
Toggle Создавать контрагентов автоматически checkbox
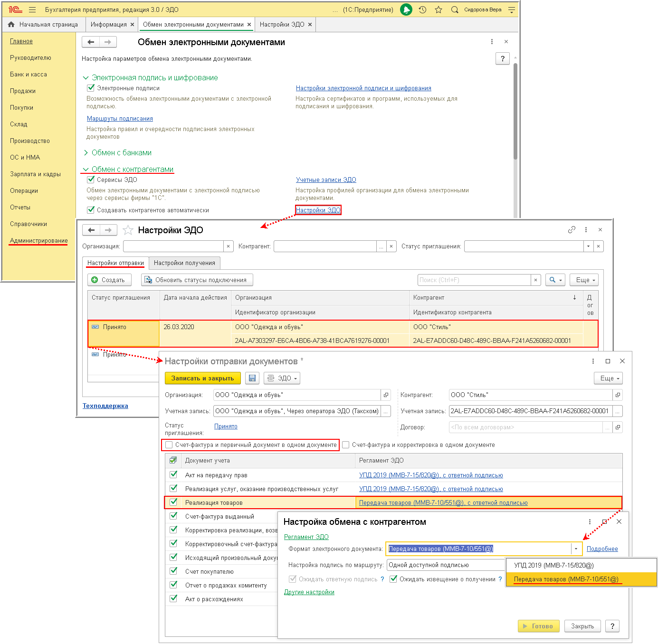(x=91, y=210)
